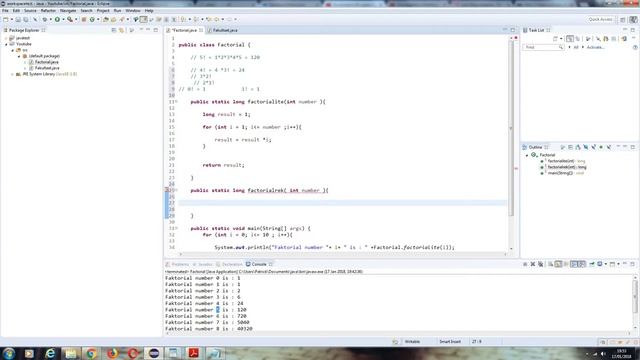The height and width of the screenshot is (360, 640).
Task: Open the Run dropdown arrow beside green button
Action: 63,19
